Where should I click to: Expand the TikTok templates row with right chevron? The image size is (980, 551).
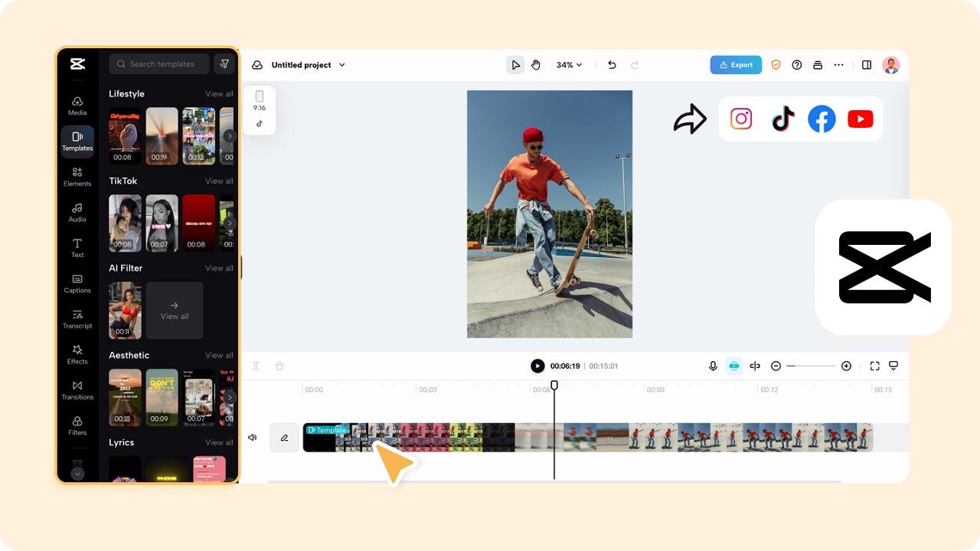coord(229,223)
